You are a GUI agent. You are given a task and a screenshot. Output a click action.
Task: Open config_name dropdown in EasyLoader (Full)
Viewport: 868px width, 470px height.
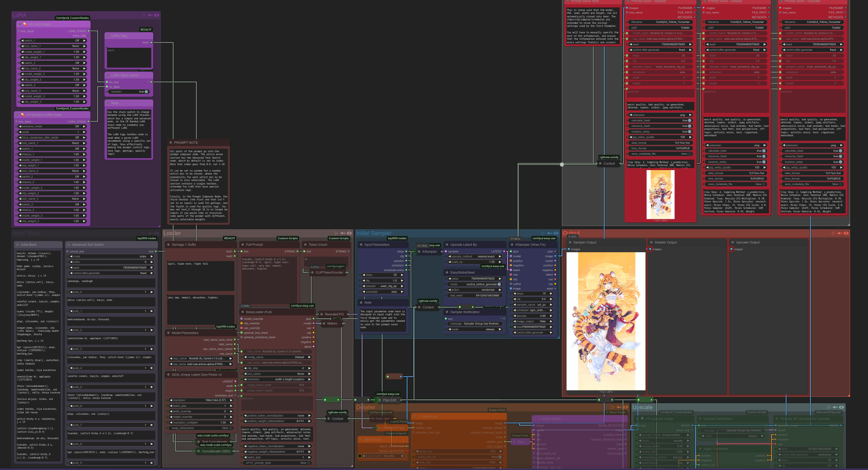coord(278,357)
